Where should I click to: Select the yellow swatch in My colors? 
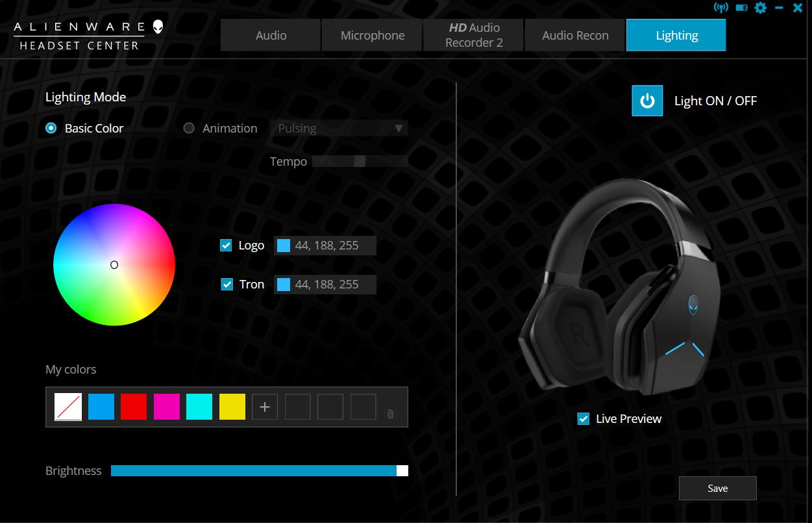click(232, 406)
